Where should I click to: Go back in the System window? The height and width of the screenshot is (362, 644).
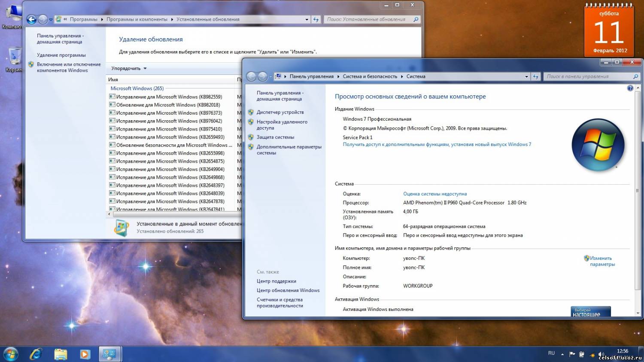pos(251,76)
